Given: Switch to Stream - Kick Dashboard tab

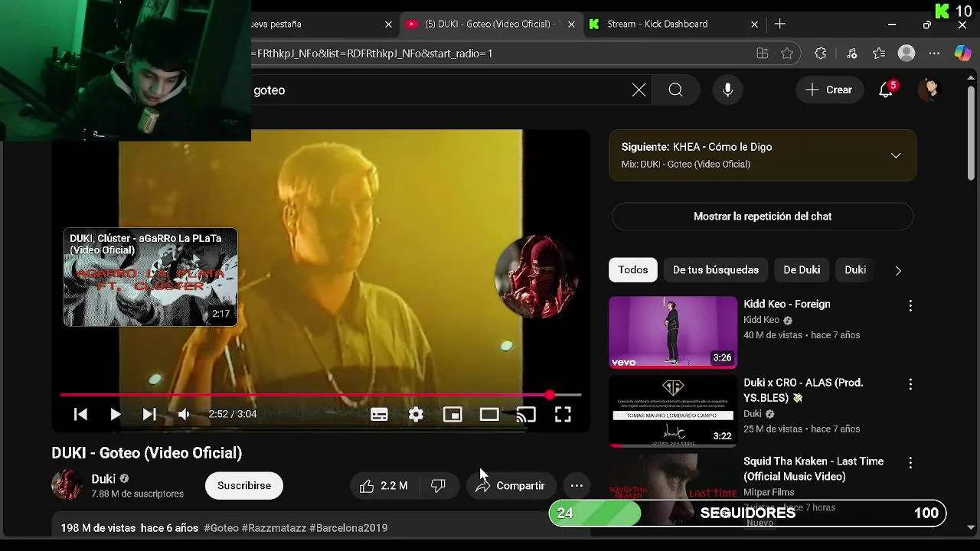Looking at the screenshot, I should (x=658, y=24).
